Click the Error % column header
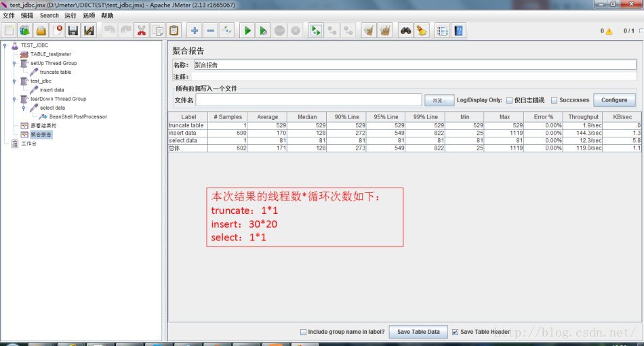This screenshot has height=346, width=644. [x=544, y=117]
